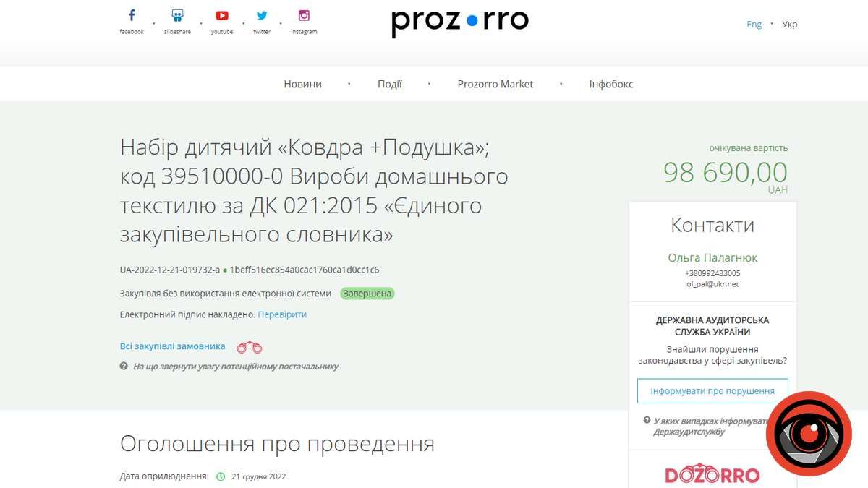The width and height of the screenshot is (868, 488).
Task: Switch language to Eng
Action: click(x=754, y=24)
